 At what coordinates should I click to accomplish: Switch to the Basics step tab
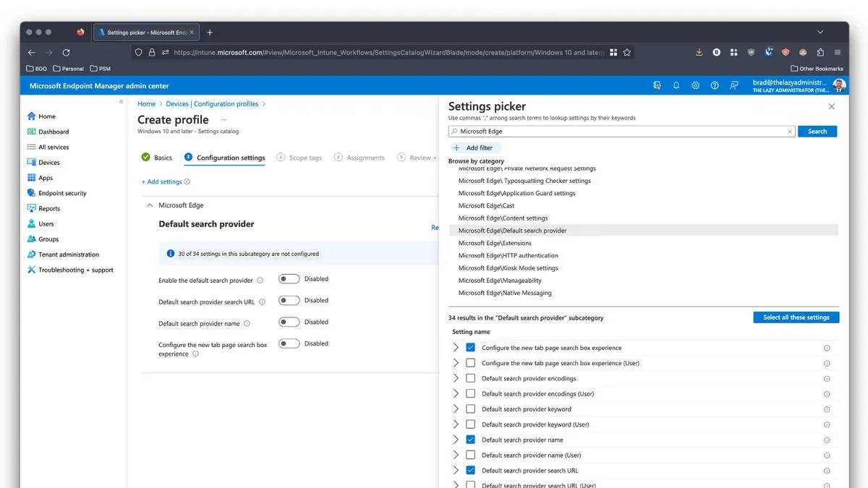(157, 158)
